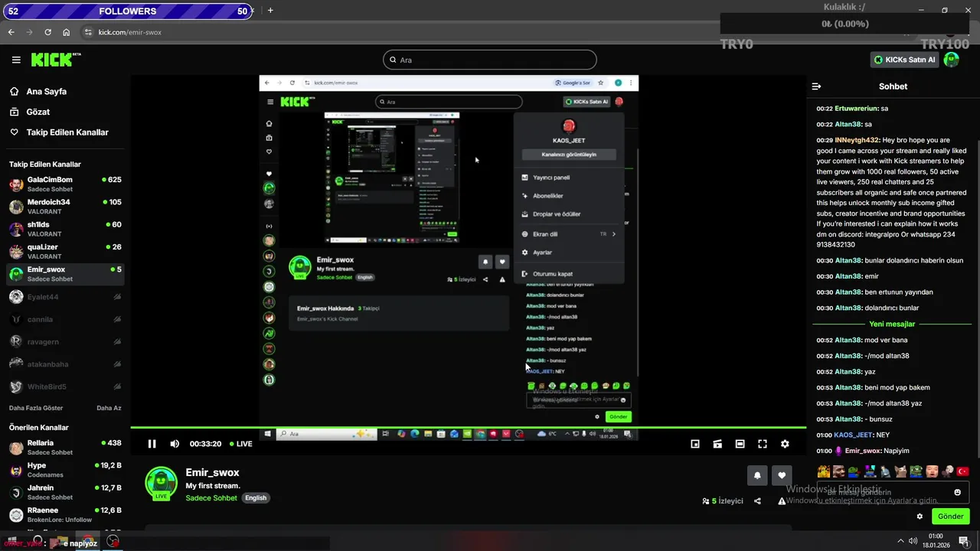Viewport: 980px width, 551px height.
Task: Reload the page with the refresh icon
Action: (x=47, y=32)
